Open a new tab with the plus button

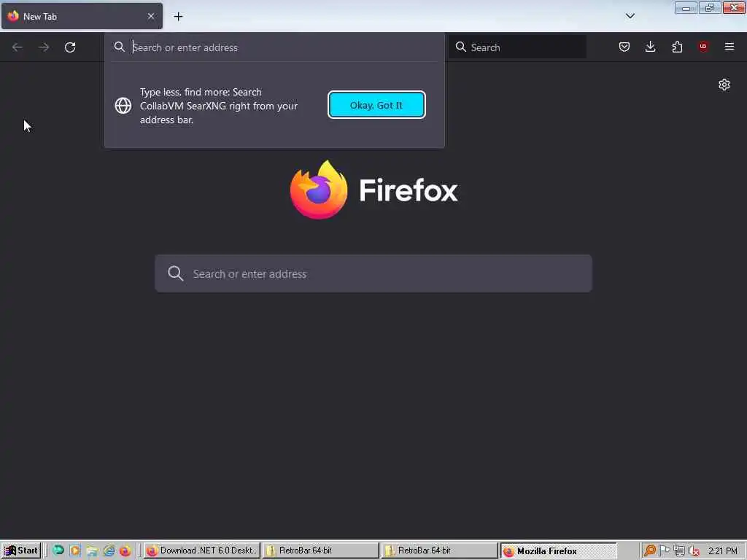pyautogui.click(x=178, y=17)
